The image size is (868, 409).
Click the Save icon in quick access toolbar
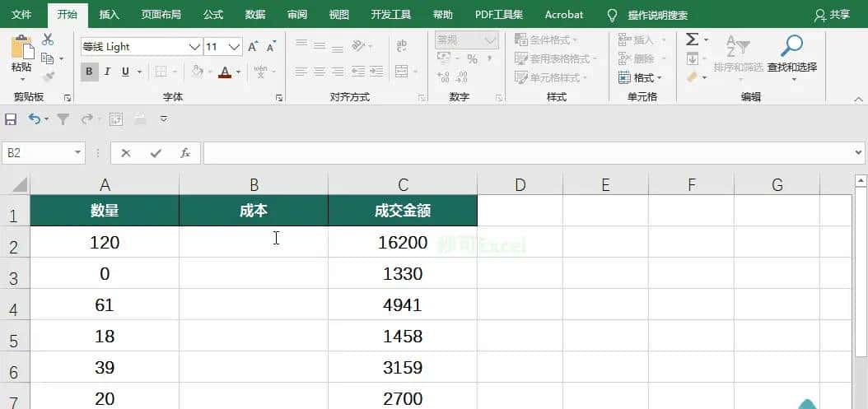coord(11,119)
